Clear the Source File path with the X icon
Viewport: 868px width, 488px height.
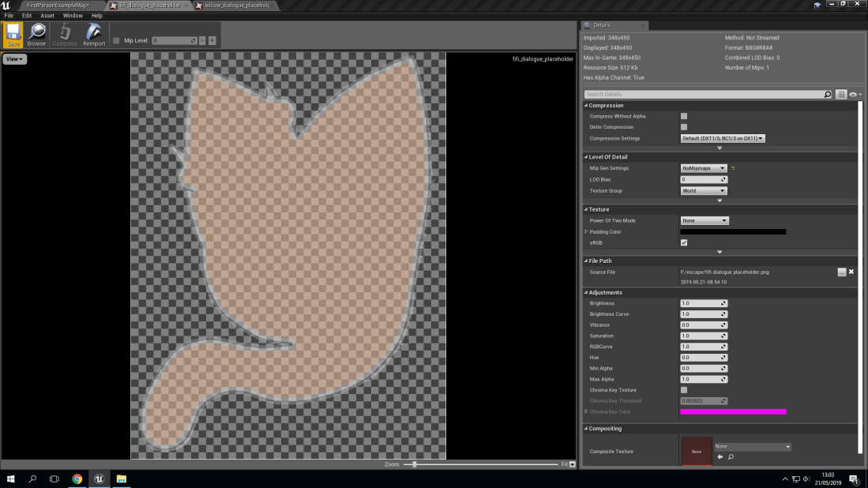851,272
